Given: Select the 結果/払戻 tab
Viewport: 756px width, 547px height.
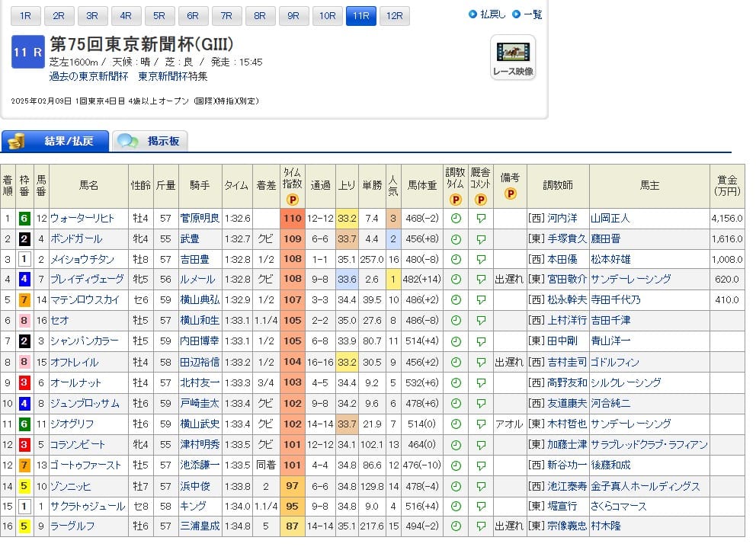Looking at the screenshot, I should click(x=56, y=142).
